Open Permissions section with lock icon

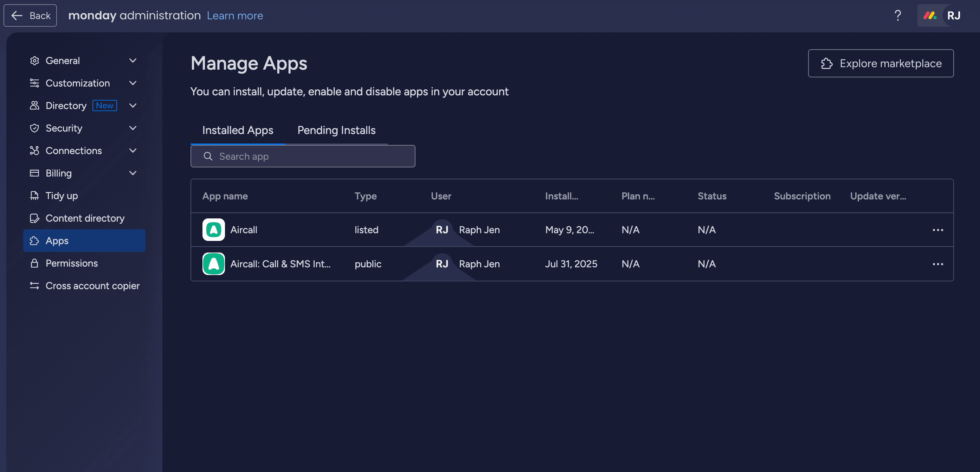click(71, 263)
